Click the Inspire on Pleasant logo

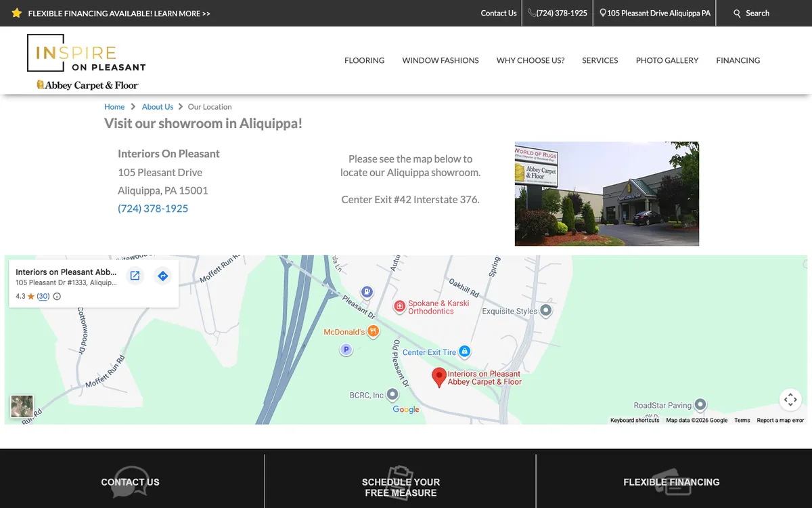tap(86, 53)
